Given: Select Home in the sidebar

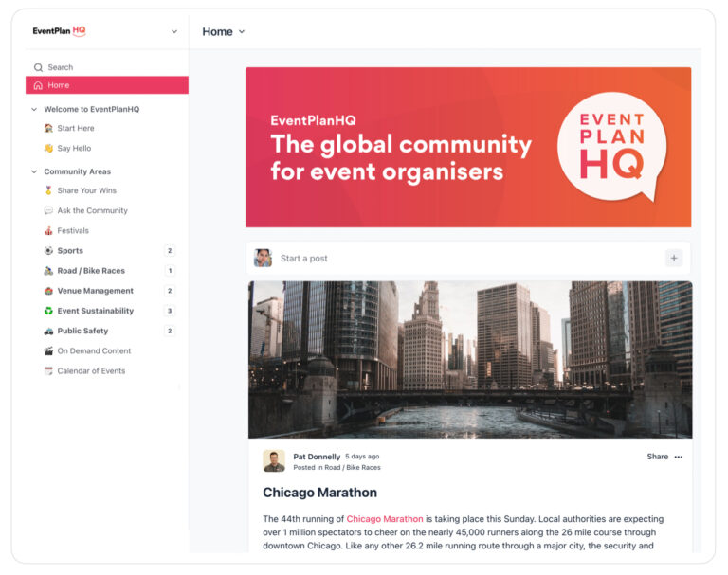Looking at the screenshot, I should click(x=107, y=85).
